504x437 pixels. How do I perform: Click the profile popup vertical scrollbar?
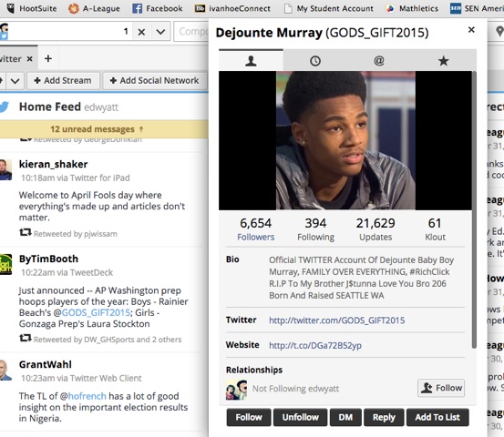[x=474, y=209]
